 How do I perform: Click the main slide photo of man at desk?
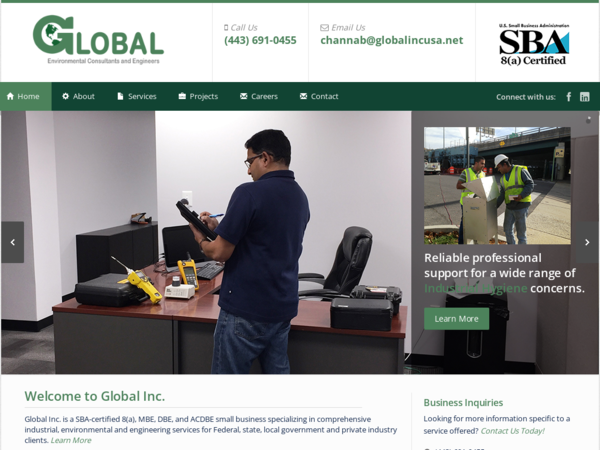pyautogui.click(x=206, y=243)
